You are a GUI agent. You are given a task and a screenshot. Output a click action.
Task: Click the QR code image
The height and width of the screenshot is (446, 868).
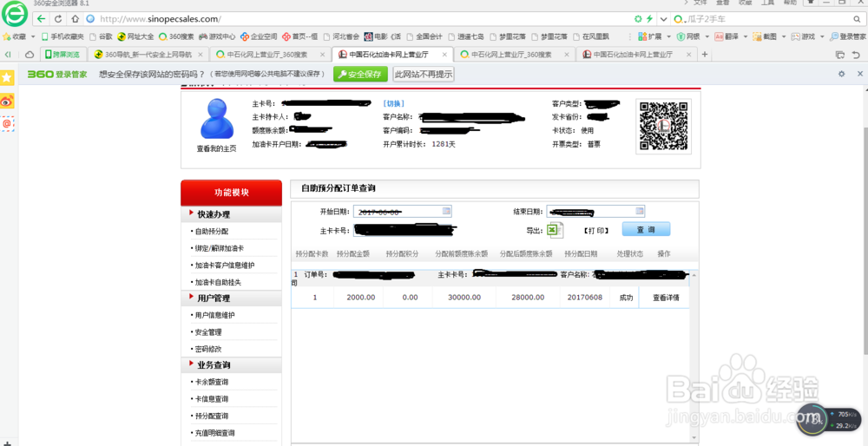(x=664, y=126)
